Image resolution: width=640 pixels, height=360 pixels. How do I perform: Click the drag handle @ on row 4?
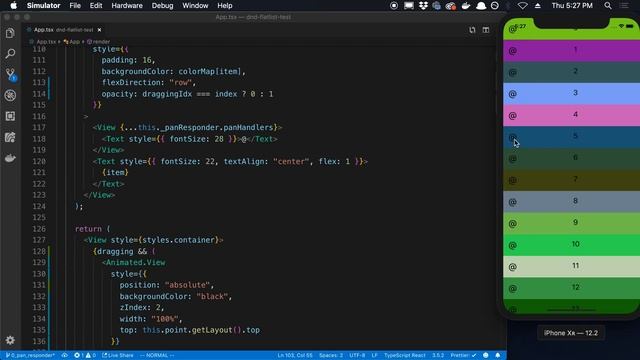click(513, 116)
